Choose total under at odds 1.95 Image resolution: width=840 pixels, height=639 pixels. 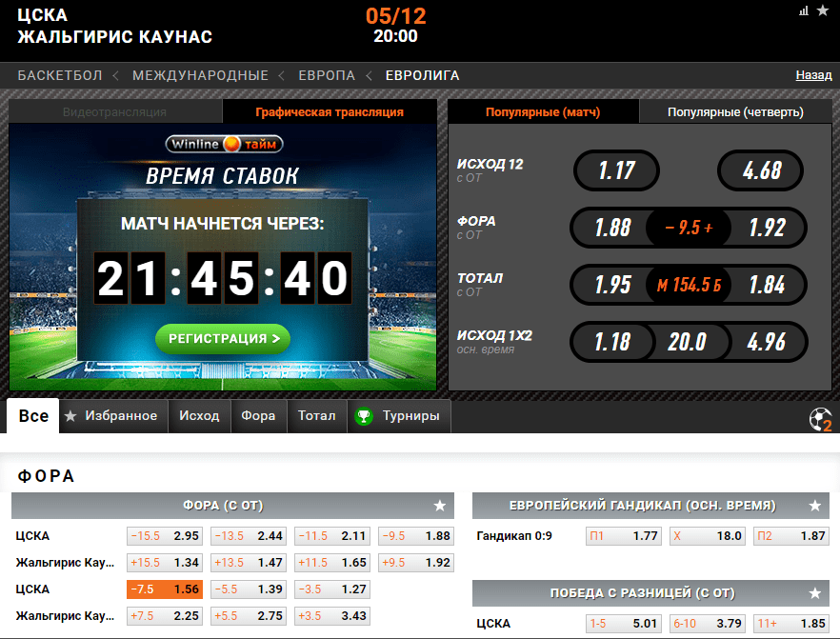point(612,285)
